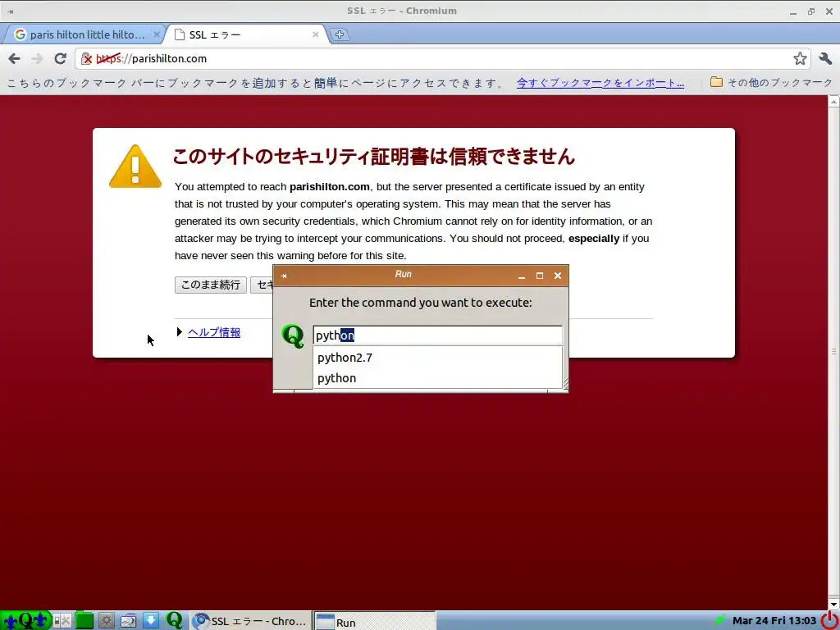840x630 pixels.
Task: Choose python from the autocomplete list
Action: (x=438, y=377)
